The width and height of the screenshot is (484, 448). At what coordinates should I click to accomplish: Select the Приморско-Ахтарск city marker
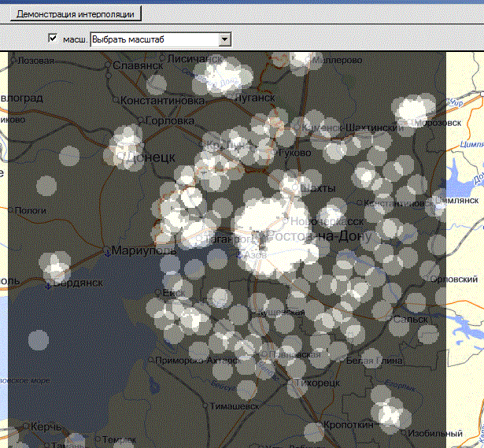pos(150,360)
